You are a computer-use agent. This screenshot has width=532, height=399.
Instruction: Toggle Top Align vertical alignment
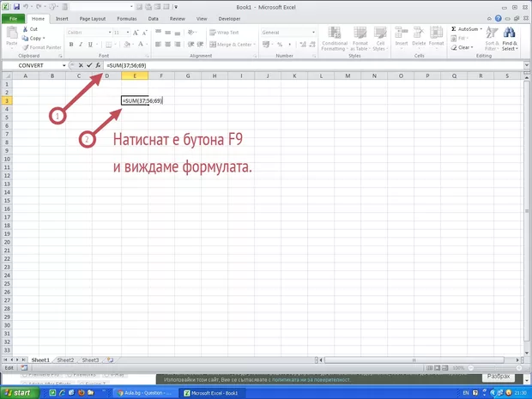(158, 33)
